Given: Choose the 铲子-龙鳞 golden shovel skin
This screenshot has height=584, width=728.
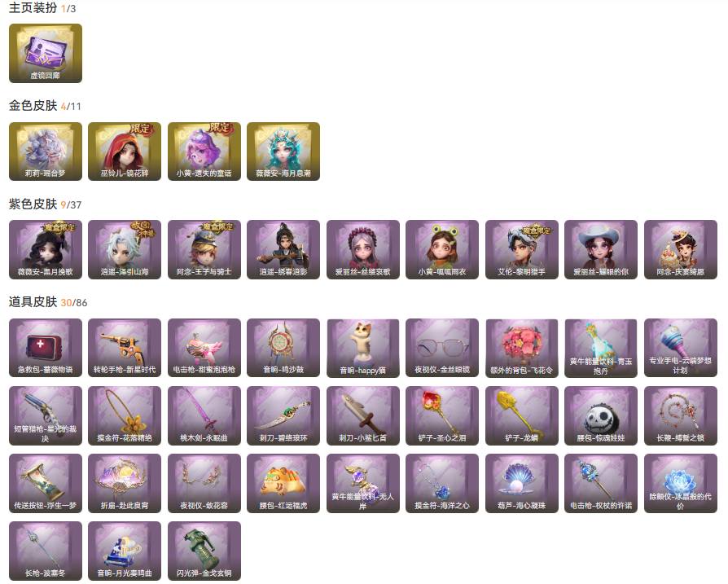Looking at the screenshot, I should [522, 415].
